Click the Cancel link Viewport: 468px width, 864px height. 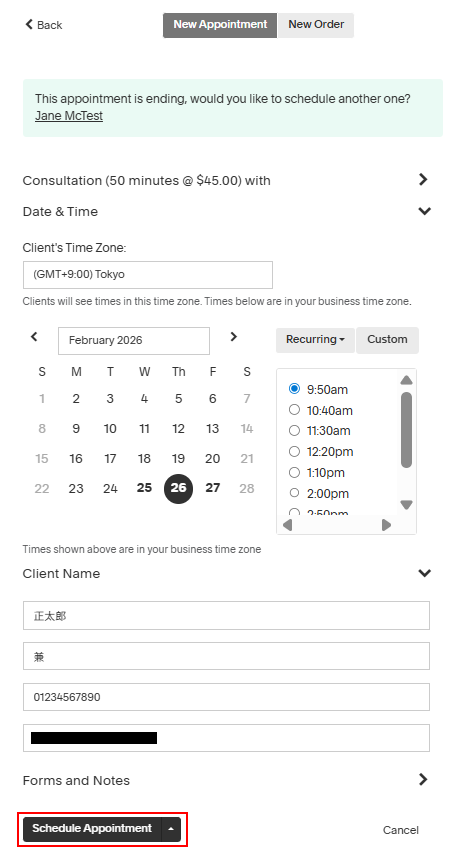401,830
